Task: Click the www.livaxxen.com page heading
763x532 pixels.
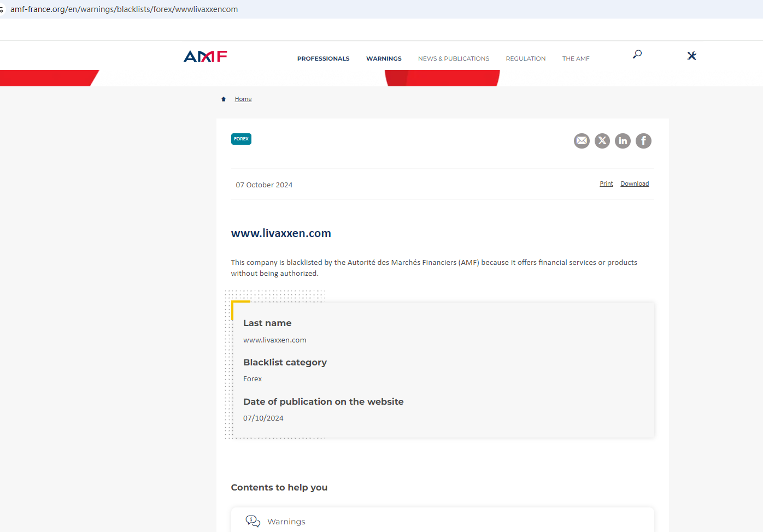Action: (281, 233)
